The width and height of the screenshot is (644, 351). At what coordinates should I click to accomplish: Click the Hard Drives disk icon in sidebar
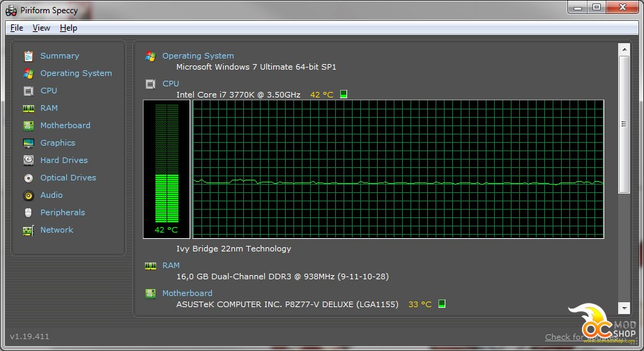pos(29,160)
